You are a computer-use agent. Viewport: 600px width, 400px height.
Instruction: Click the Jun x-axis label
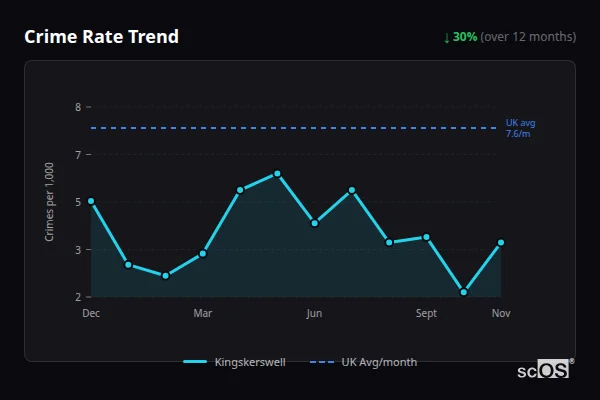click(x=314, y=313)
